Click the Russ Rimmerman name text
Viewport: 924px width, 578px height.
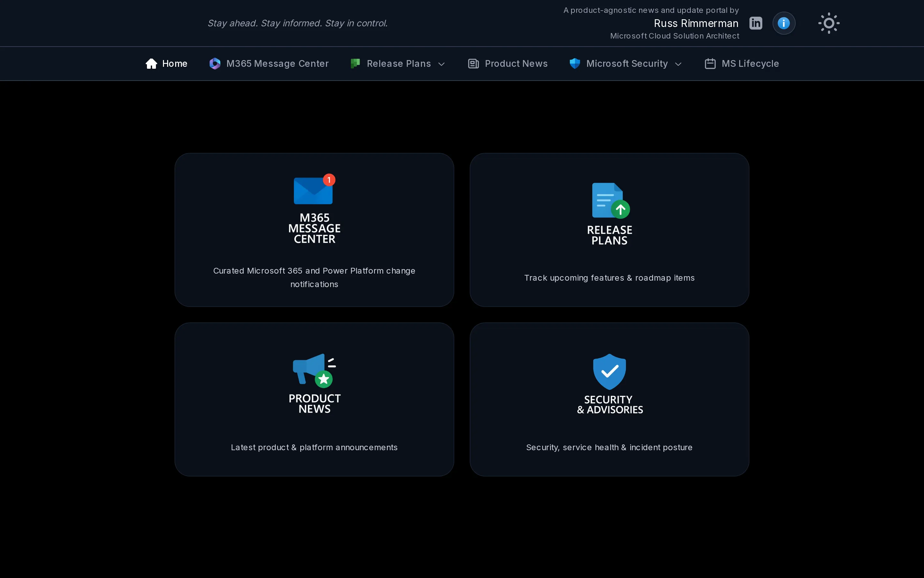point(696,23)
